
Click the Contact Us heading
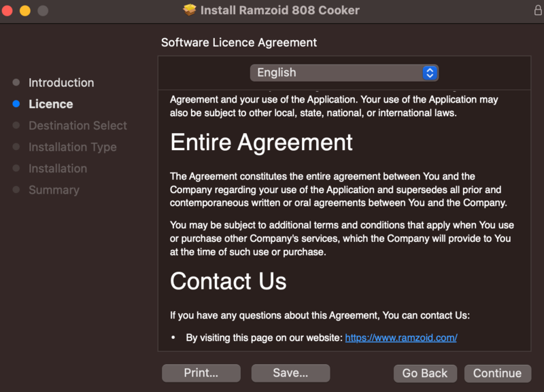228,281
